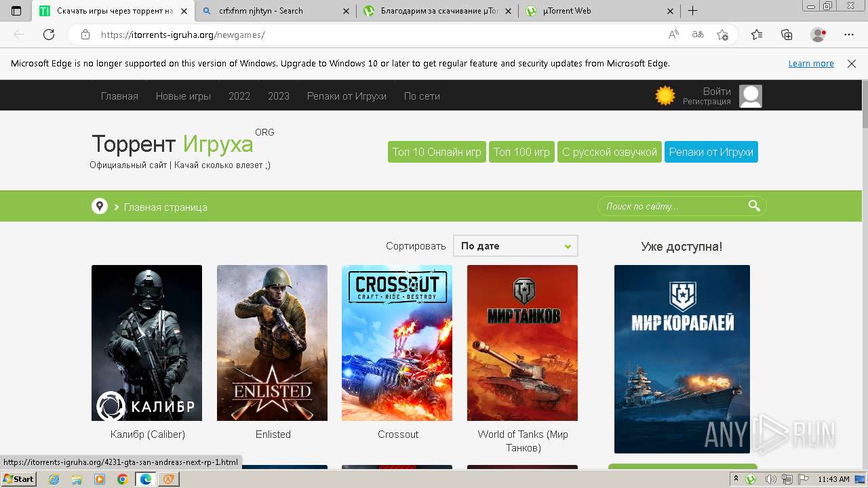Click the taskbar clock 11:43 AM
The image size is (868, 488).
click(x=833, y=479)
